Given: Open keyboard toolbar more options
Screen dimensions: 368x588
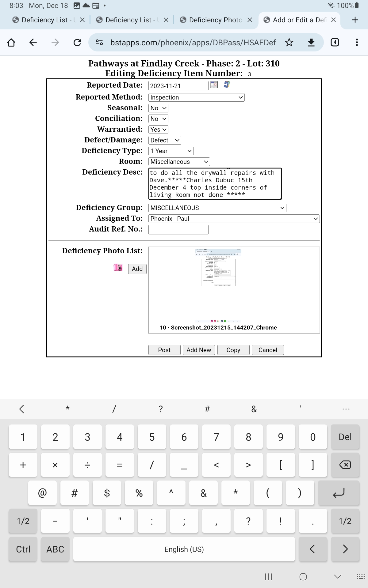Looking at the screenshot, I should (x=346, y=409).
